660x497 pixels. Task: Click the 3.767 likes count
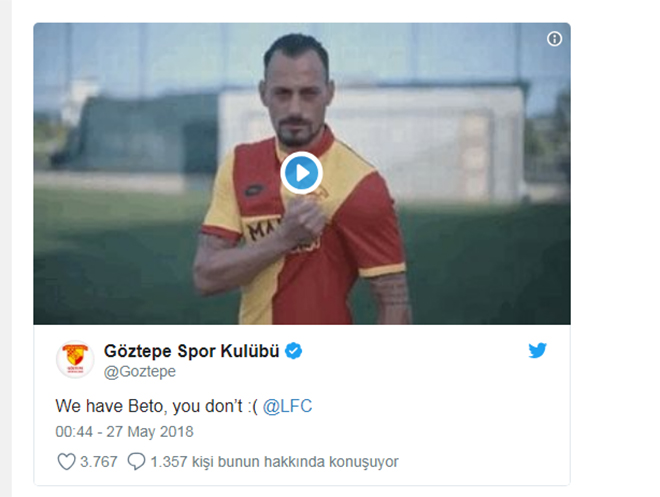point(98,462)
